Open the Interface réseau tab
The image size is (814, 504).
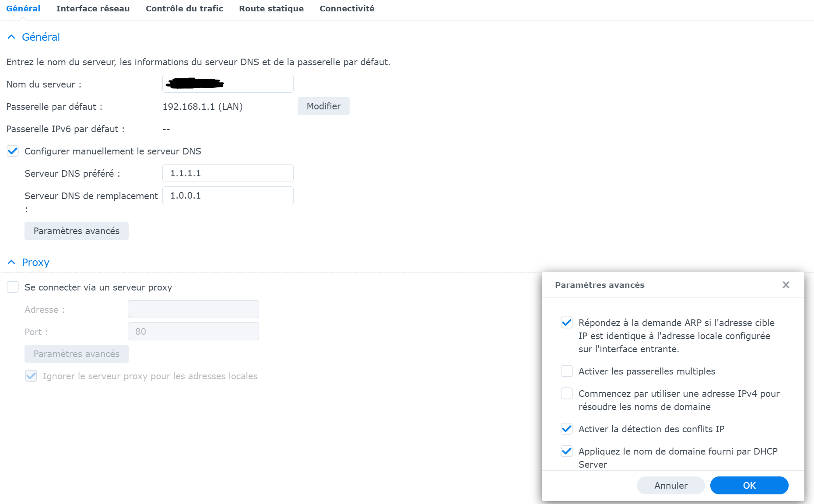(93, 9)
